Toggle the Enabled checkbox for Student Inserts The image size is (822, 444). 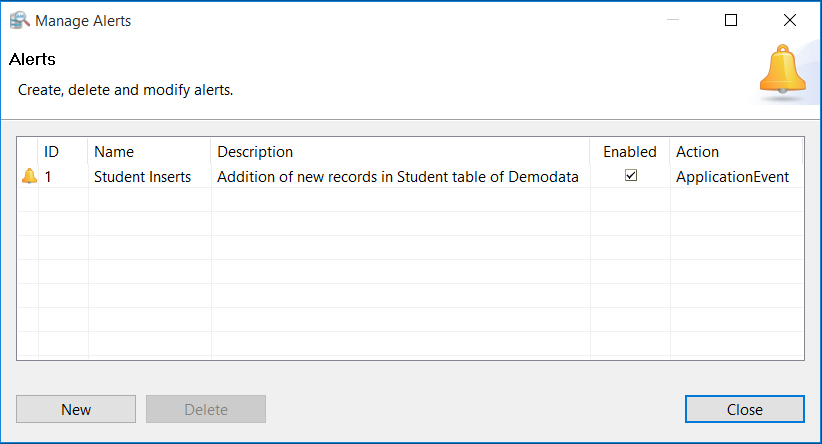630,176
